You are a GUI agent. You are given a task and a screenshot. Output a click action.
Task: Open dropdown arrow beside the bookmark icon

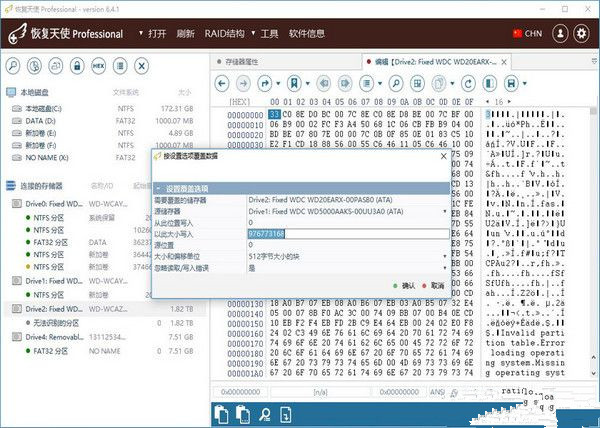(308, 83)
